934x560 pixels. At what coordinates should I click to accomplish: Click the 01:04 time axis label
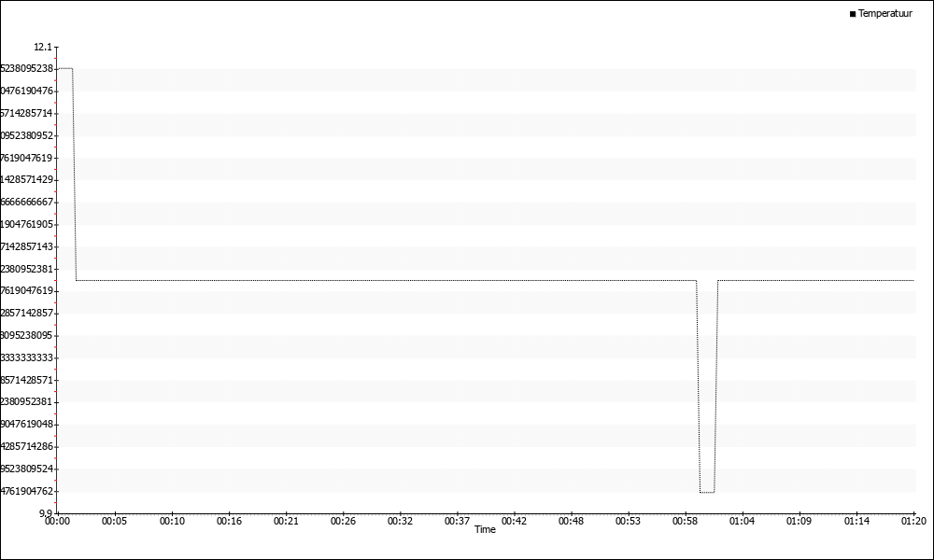pyautogui.click(x=743, y=522)
